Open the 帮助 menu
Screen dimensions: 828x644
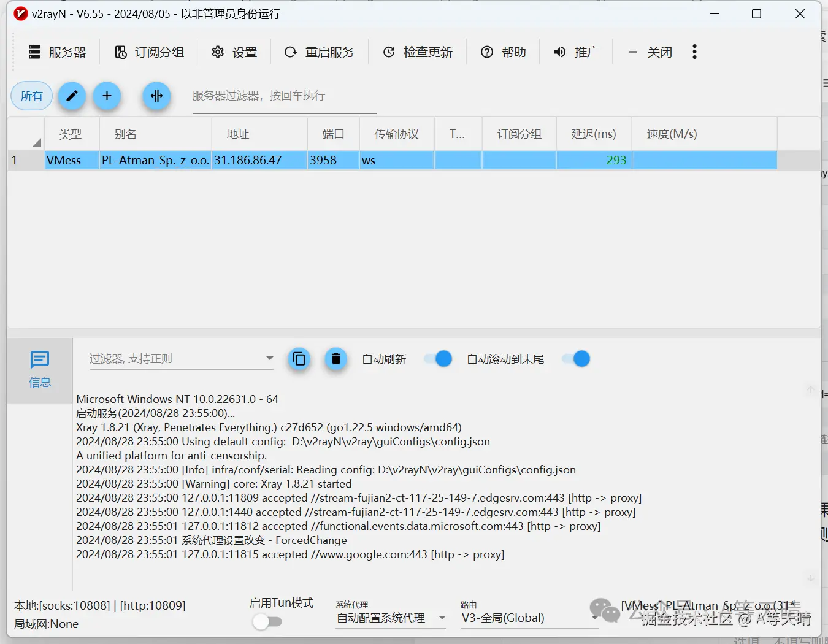point(503,52)
